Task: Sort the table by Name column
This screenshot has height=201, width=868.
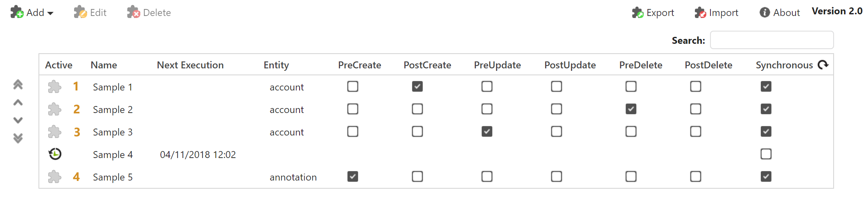Action: pyautogui.click(x=104, y=65)
